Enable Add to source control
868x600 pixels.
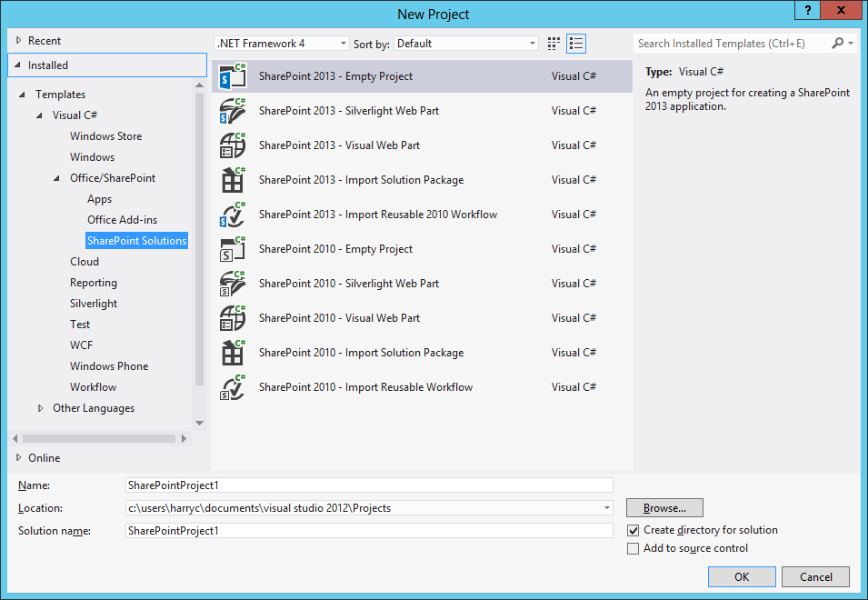(634, 548)
